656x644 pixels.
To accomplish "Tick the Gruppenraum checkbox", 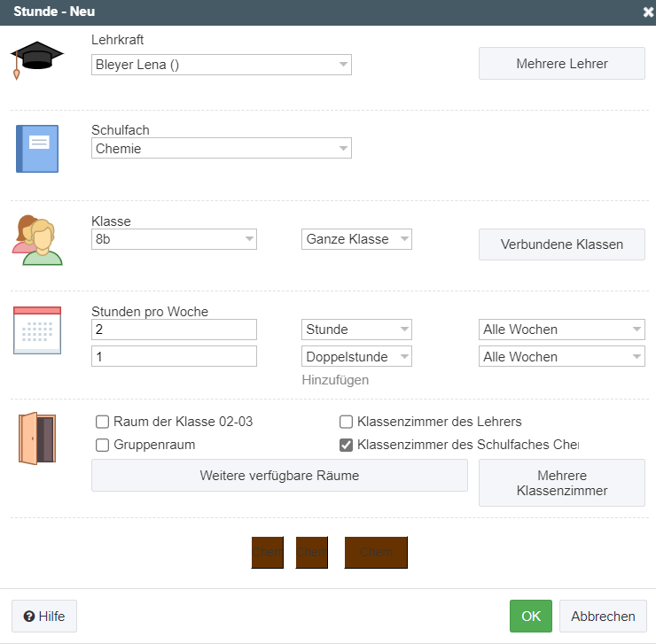I will tap(102, 445).
